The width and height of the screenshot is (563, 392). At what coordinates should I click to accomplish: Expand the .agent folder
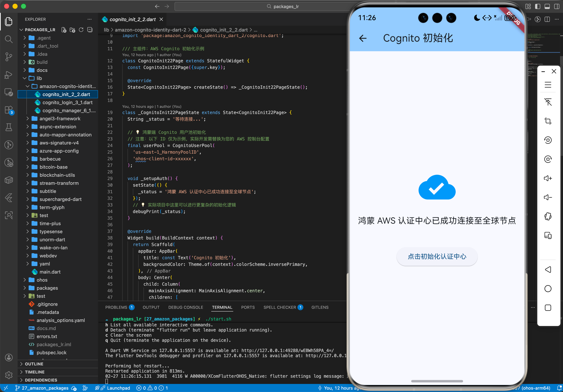[x=58, y=38]
